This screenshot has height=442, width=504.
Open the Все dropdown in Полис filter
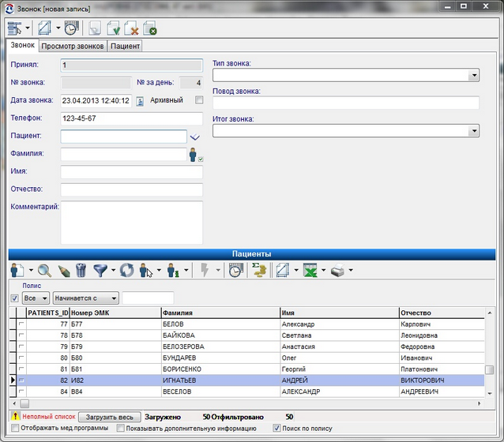pyautogui.click(x=36, y=298)
